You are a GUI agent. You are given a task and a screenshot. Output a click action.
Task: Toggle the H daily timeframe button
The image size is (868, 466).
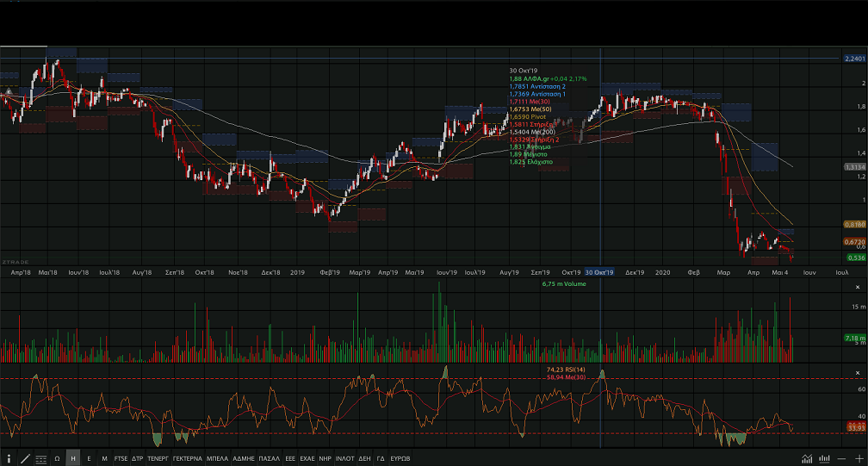point(73,458)
